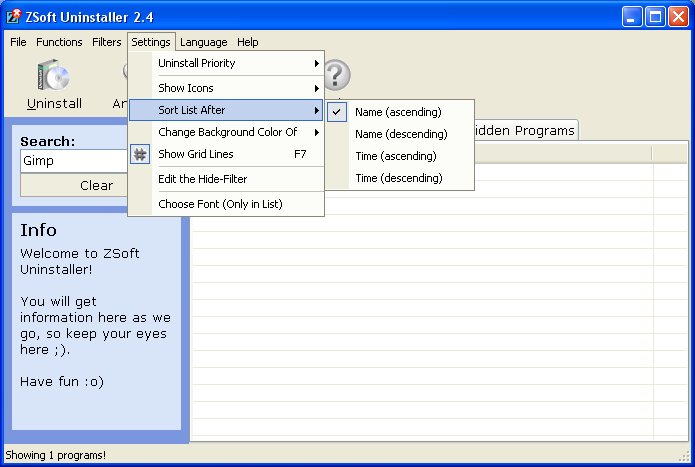Click the Clear search button
Screen dimensions: 695x467
click(x=74, y=186)
